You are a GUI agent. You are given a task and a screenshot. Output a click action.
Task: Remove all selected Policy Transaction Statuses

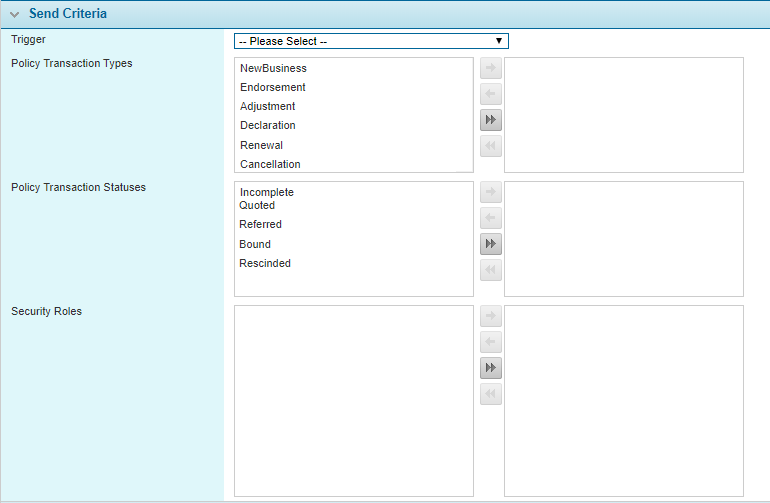coord(490,270)
